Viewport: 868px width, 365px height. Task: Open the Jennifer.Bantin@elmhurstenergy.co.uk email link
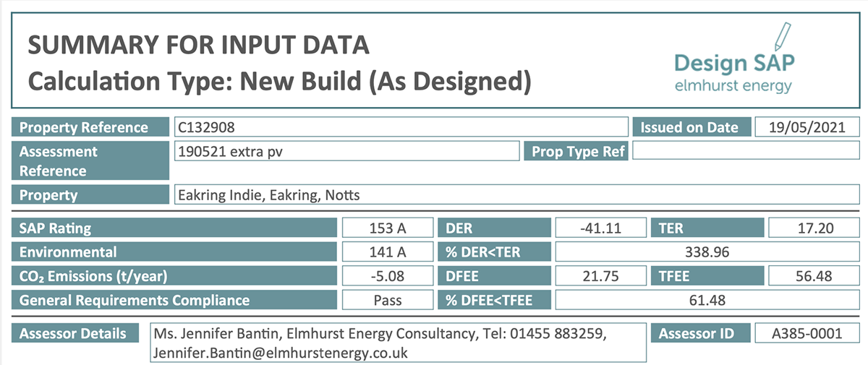pyautogui.click(x=281, y=353)
